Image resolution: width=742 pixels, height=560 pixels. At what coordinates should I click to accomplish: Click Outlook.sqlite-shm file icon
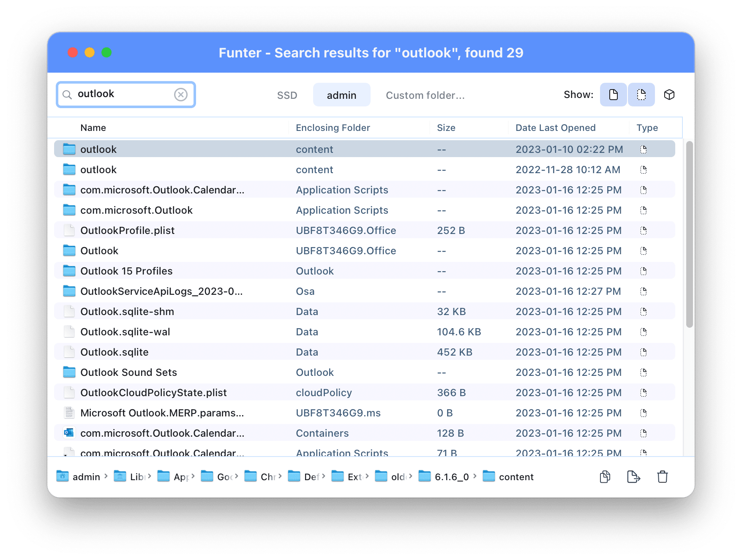(69, 311)
